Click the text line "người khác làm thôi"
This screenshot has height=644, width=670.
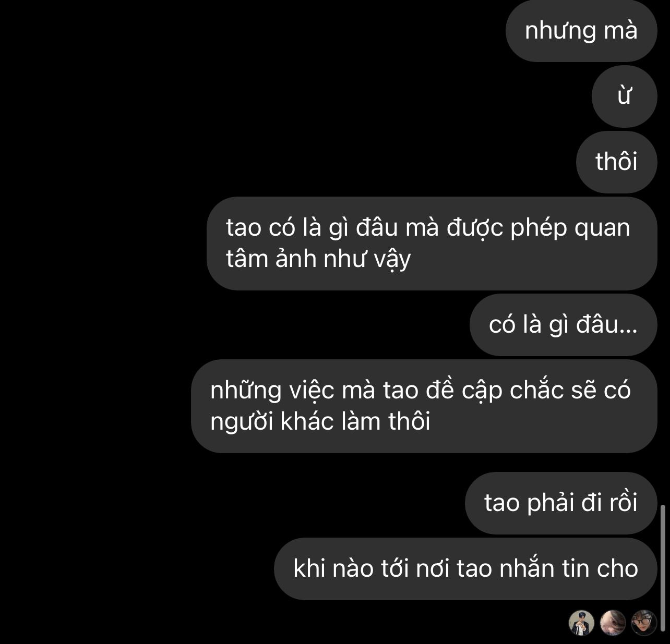pos(320,421)
